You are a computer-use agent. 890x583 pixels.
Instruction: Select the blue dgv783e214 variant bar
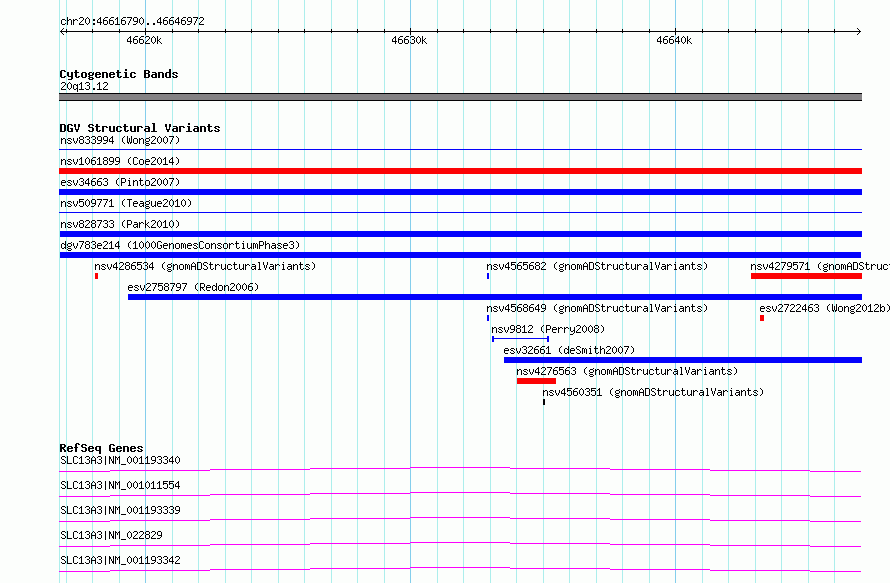coord(460,255)
